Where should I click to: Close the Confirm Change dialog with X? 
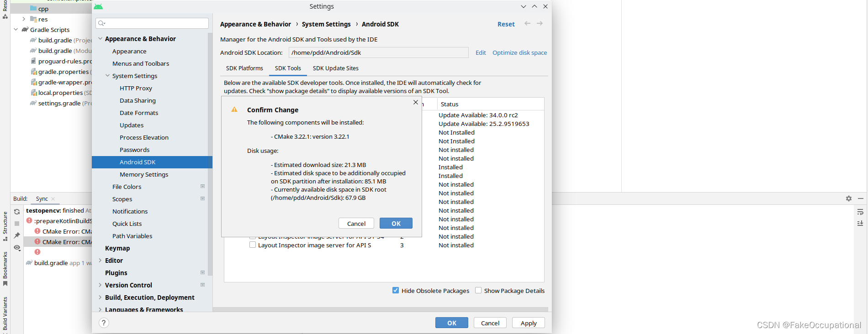(x=416, y=102)
